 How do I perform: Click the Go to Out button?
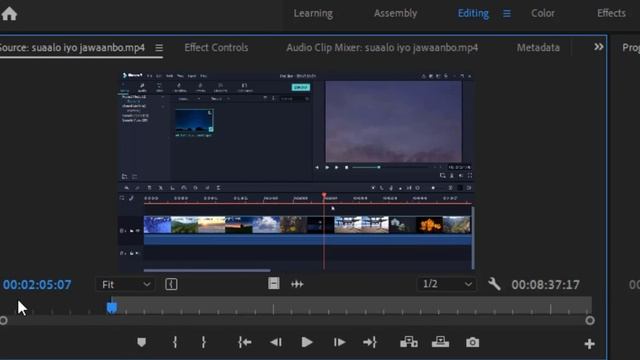tap(370, 342)
